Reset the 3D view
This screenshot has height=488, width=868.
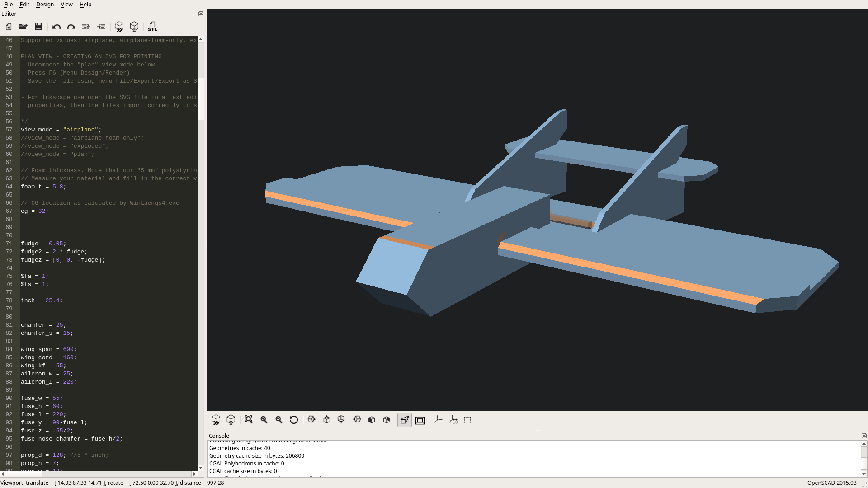coord(294,420)
